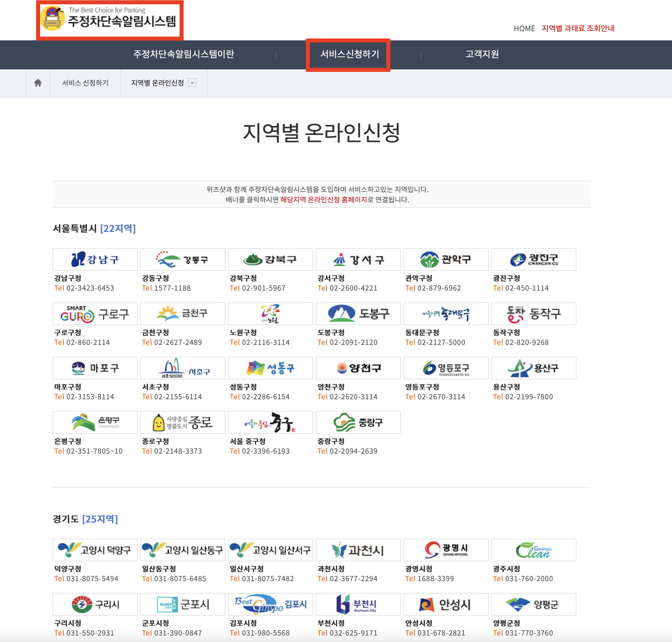672x642 pixels.
Task: Select the 부천시 Bucheon City banner
Action: click(x=358, y=604)
